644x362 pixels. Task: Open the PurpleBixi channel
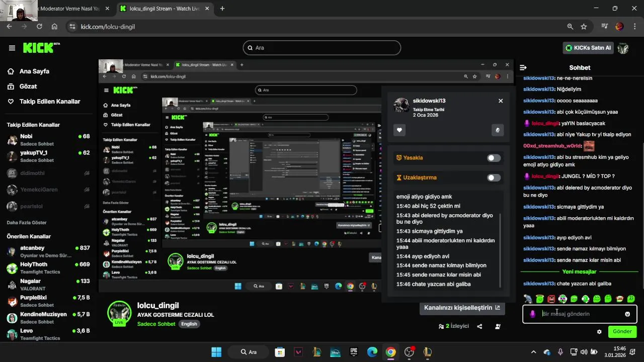click(x=48, y=301)
